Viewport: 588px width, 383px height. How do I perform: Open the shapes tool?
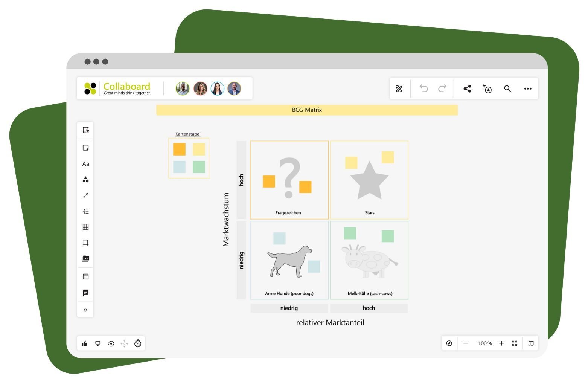(85, 180)
